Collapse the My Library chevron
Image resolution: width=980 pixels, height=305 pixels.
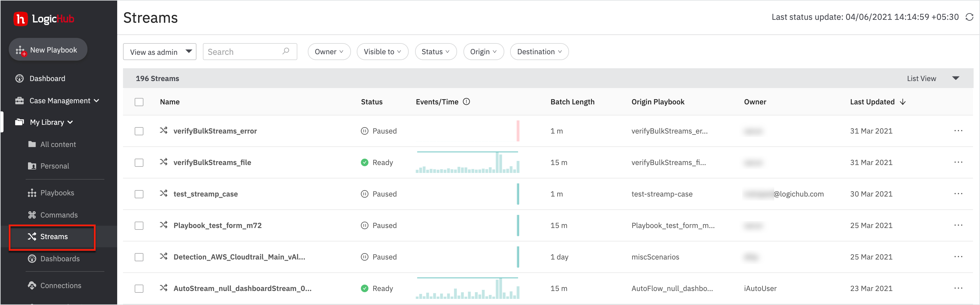70,122
